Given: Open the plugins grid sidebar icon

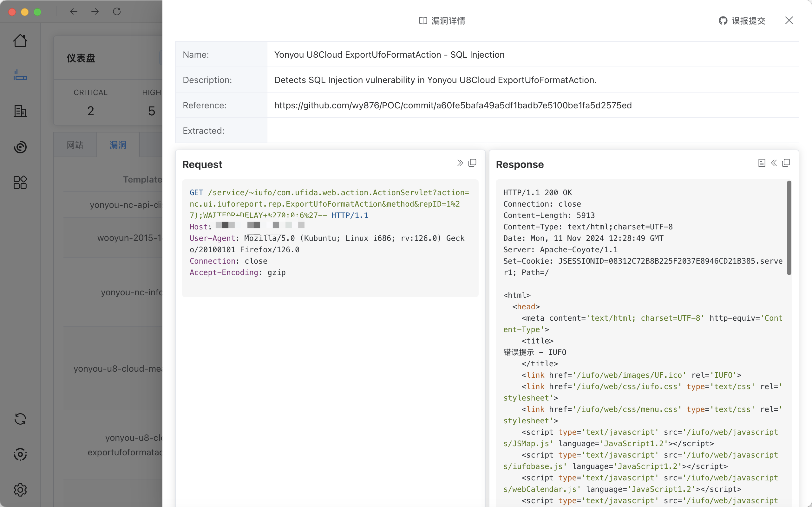Looking at the screenshot, I should coord(20,183).
